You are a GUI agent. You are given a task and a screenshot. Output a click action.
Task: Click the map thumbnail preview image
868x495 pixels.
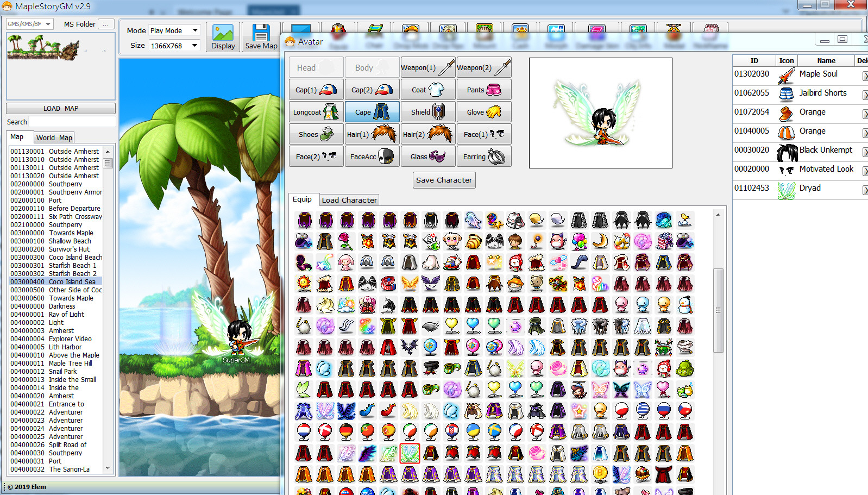click(61, 66)
